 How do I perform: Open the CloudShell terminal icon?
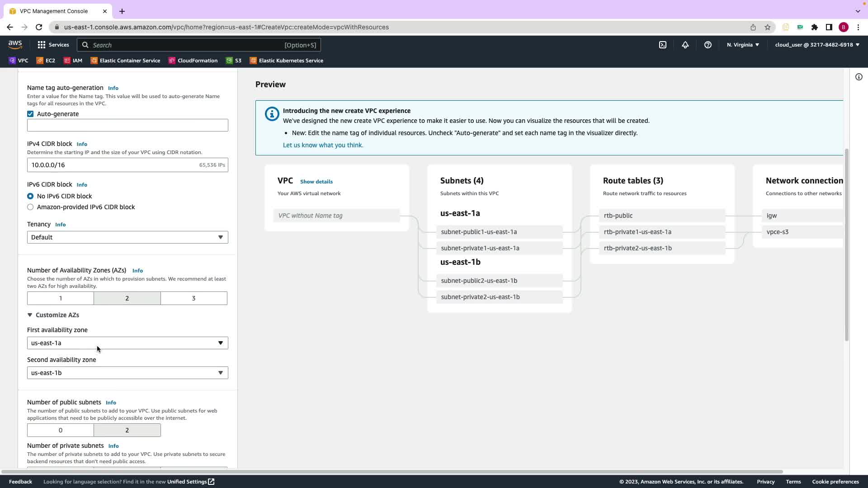[x=662, y=45]
